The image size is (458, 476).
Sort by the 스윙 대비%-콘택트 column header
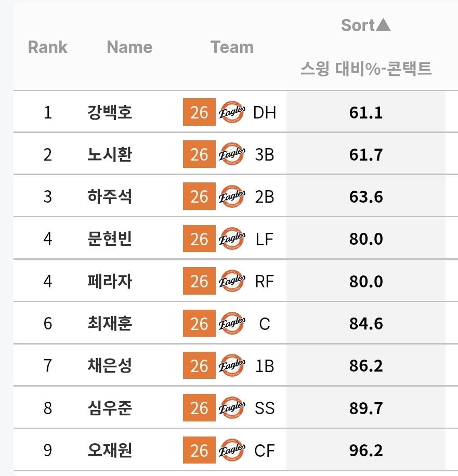366,69
